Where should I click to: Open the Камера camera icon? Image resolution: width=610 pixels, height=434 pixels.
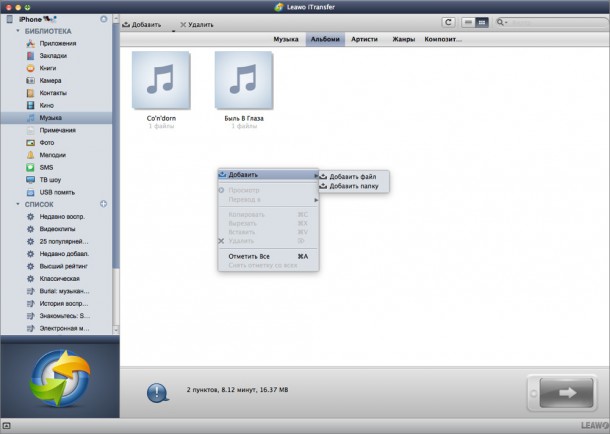[x=30, y=80]
